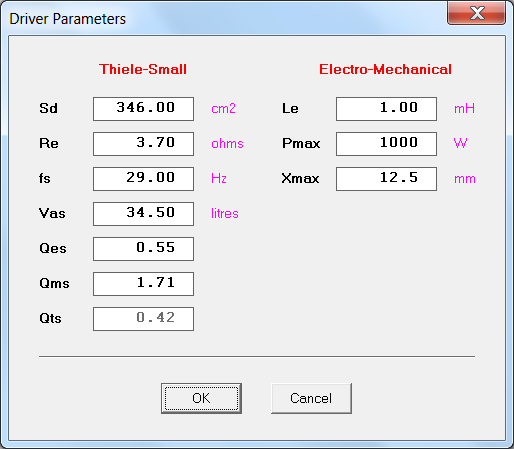Click the ohms unit text
The width and height of the screenshot is (514, 449).
pyautogui.click(x=227, y=144)
